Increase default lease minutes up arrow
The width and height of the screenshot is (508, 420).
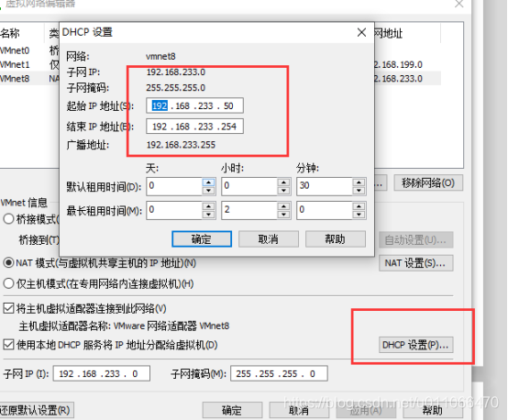tap(359, 182)
